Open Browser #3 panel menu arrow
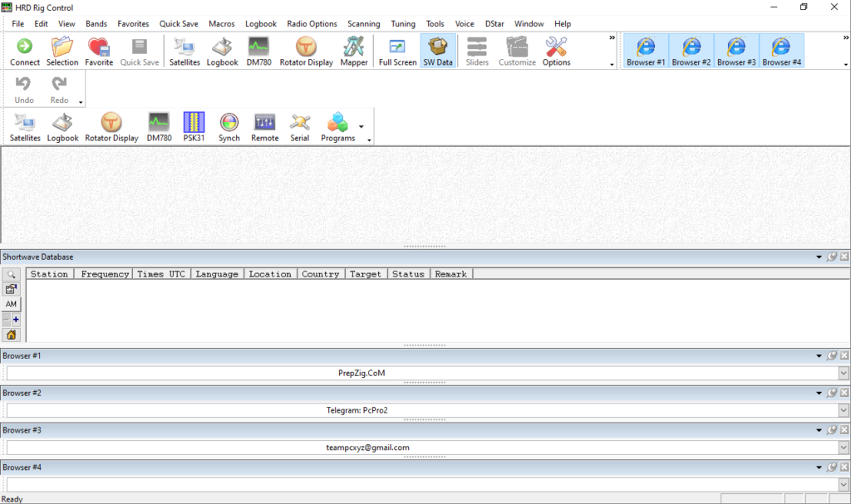The height and width of the screenshot is (504, 851). tap(819, 430)
